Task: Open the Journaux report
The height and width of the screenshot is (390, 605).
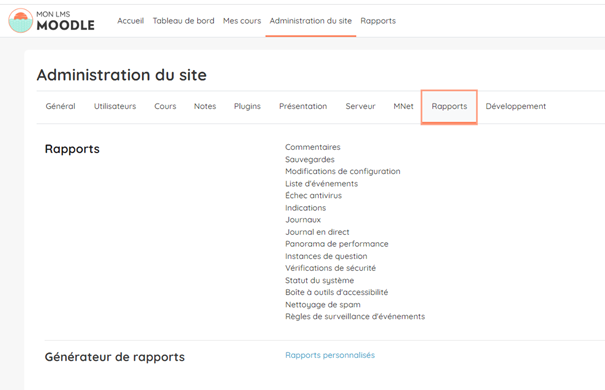Action: point(303,220)
